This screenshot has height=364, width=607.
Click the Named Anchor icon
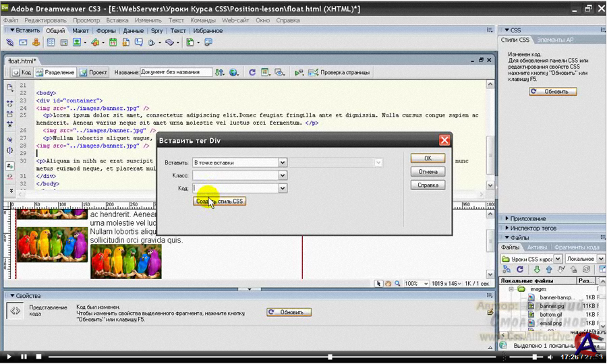pos(36,42)
